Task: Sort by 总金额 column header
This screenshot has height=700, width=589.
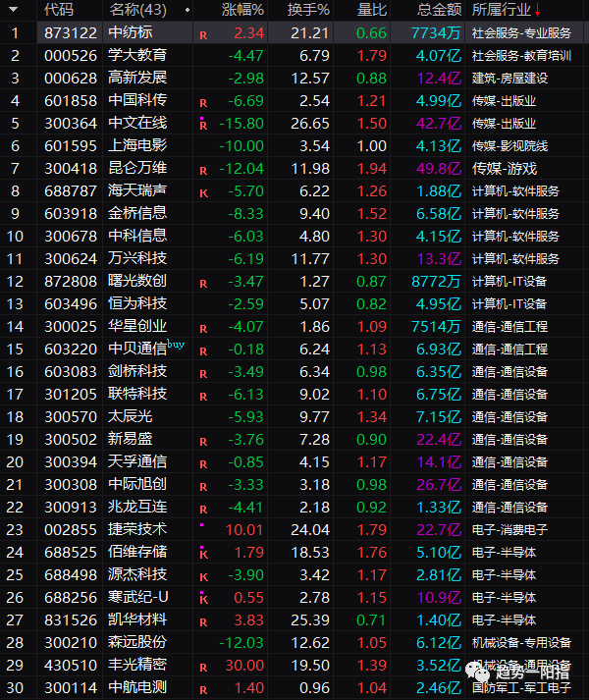Action: click(x=439, y=10)
